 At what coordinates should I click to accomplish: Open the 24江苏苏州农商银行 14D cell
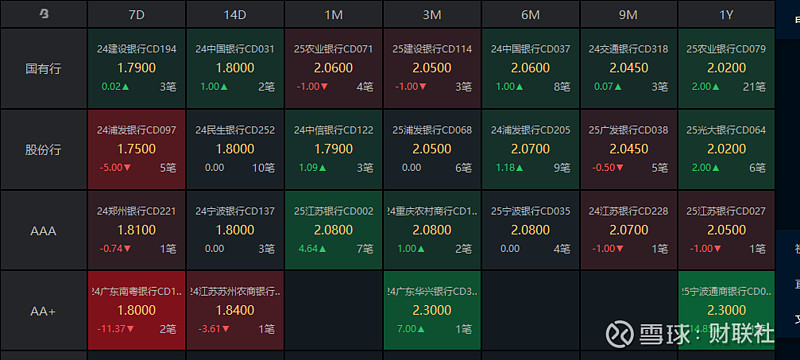coord(235,311)
